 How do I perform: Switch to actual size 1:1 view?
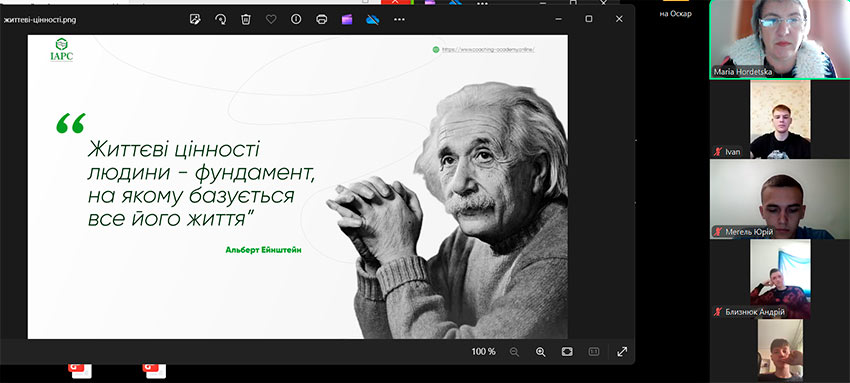[594, 352]
